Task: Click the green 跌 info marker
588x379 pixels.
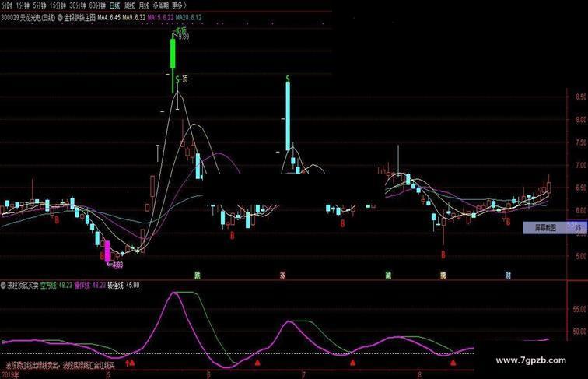Action: [198, 275]
